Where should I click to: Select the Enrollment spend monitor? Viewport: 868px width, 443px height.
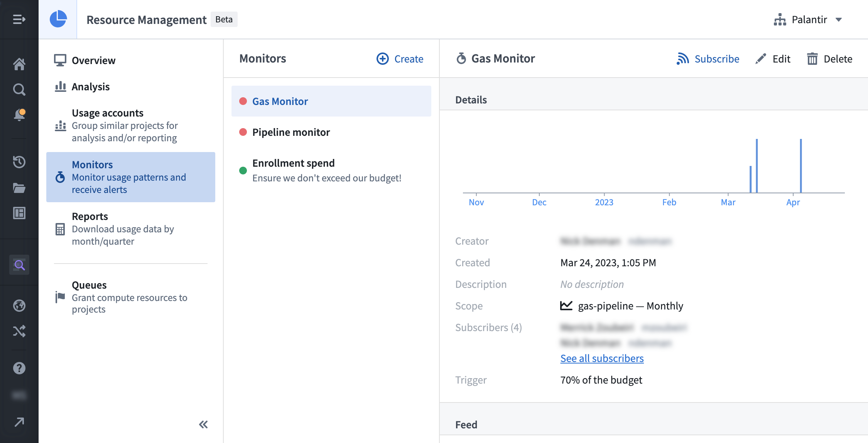click(331, 170)
